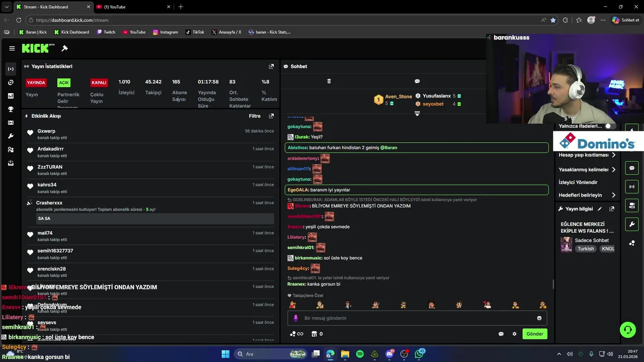644x362 pixels.
Task: Select the Stream - Kick Dashboard tab
Action: 53,7
